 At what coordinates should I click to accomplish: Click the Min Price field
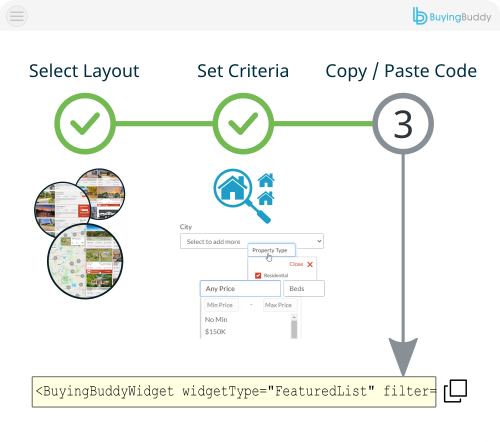point(221,305)
